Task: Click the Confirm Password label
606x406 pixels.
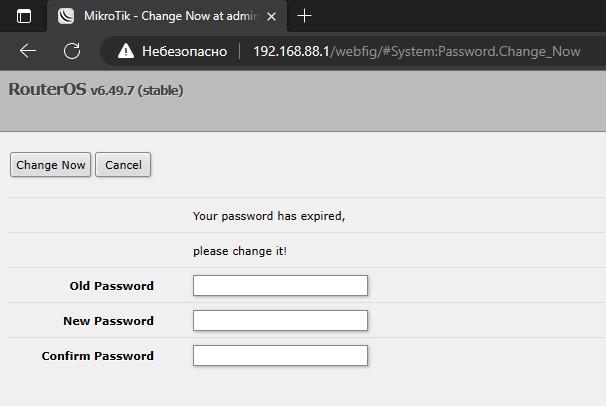Action: pos(97,356)
